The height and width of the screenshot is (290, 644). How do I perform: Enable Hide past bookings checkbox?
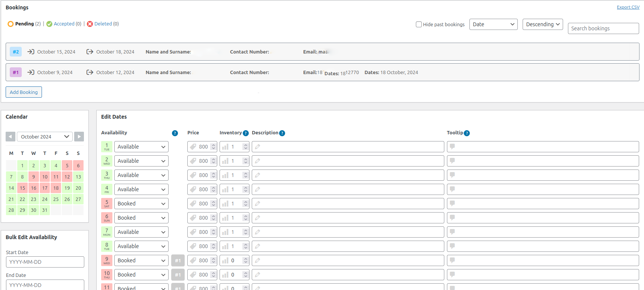pyautogui.click(x=419, y=24)
